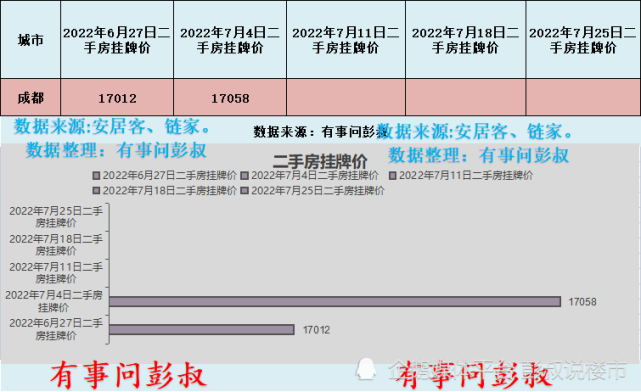
Task: Click legend swatch for 2022年7月25日 series
Action: coord(245,191)
